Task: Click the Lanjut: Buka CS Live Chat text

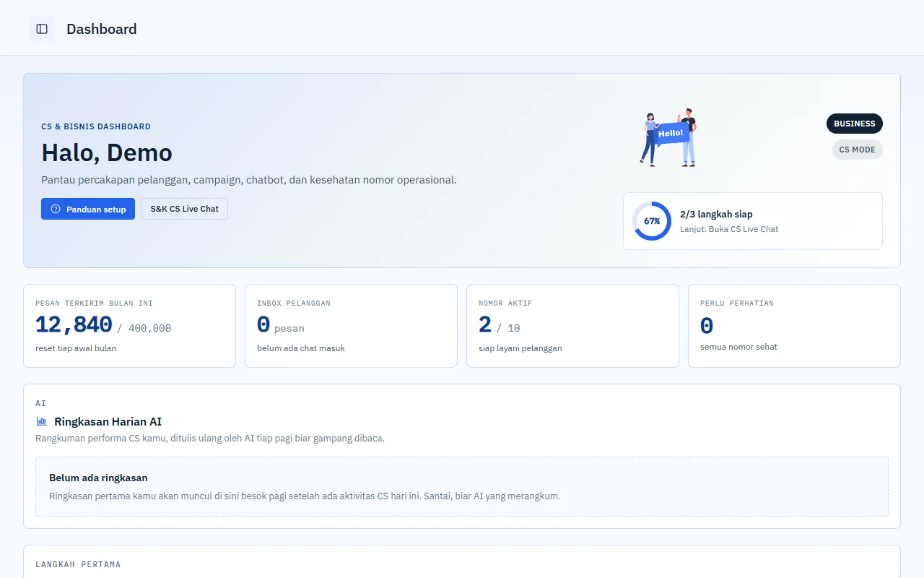Action: point(729,229)
